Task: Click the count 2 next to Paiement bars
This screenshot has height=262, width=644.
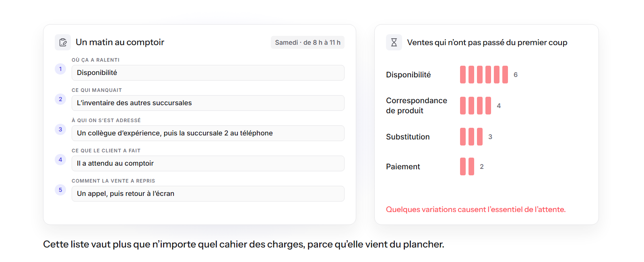Action: [482, 166]
